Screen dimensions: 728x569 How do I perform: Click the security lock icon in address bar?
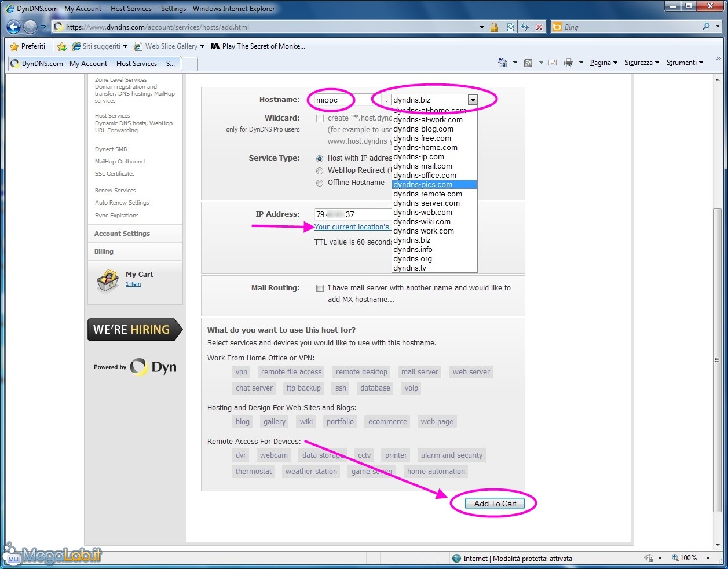point(494,27)
